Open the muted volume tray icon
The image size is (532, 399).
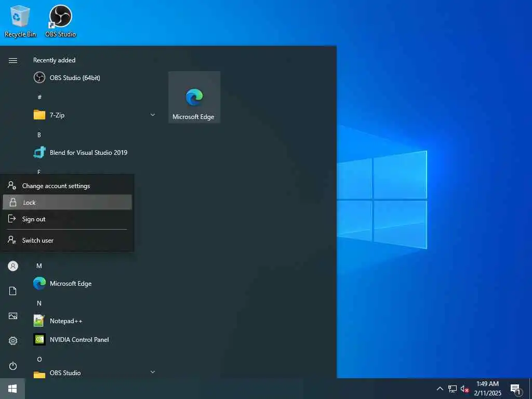coord(464,389)
